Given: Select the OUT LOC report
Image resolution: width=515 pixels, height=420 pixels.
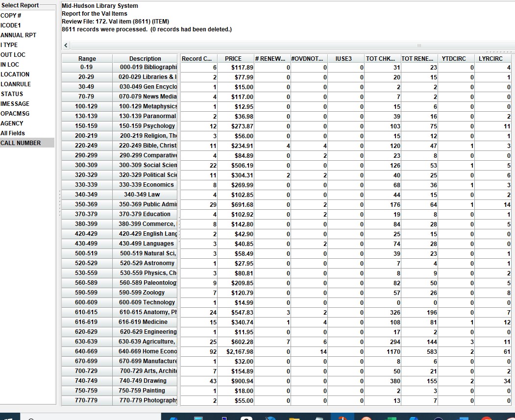Looking at the screenshot, I should (27, 55).
